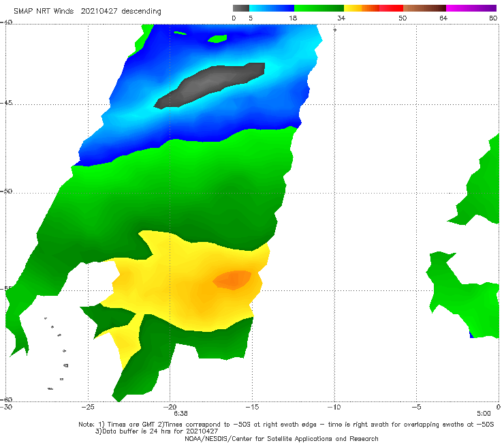Click the NOAA/NESDIS credit line
The width and height of the screenshot is (504, 443).
[x=281, y=439]
